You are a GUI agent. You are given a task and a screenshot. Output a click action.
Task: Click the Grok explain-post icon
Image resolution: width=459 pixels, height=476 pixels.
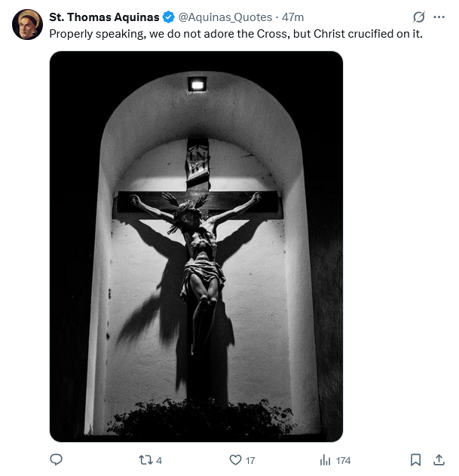click(418, 17)
